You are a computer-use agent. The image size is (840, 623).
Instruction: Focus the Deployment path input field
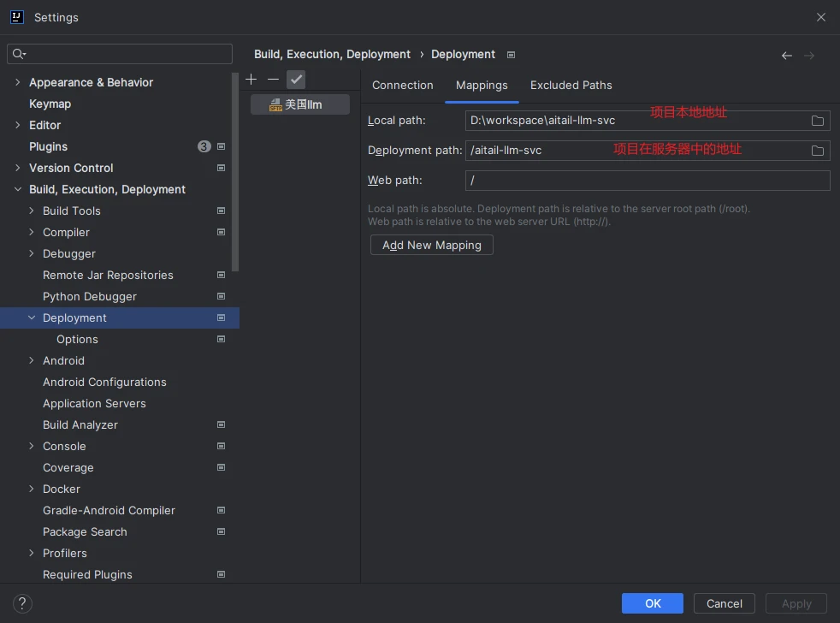coord(648,151)
